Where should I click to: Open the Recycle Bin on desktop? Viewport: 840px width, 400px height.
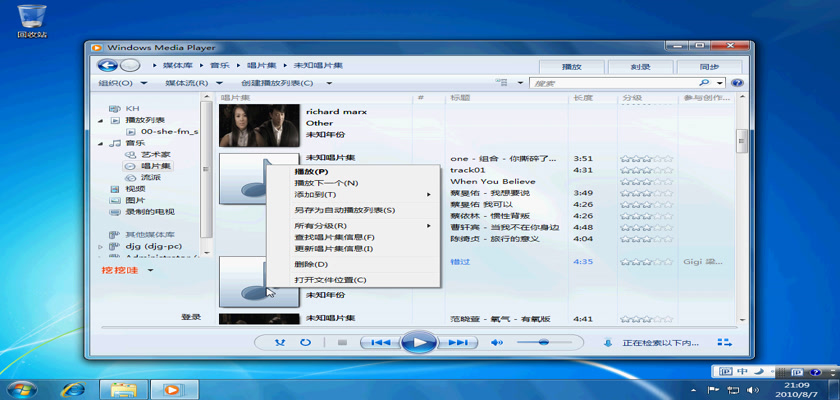click(x=32, y=17)
